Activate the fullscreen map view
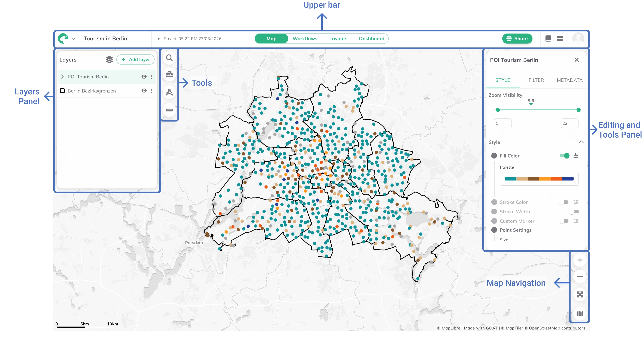 click(580, 294)
